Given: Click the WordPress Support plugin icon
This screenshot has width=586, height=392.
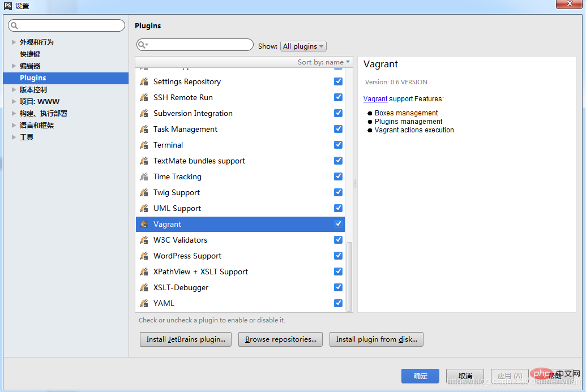Looking at the screenshot, I should (144, 256).
